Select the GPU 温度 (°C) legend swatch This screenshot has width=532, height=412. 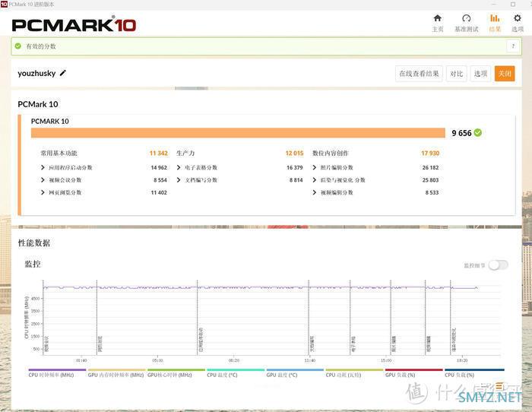click(x=295, y=370)
